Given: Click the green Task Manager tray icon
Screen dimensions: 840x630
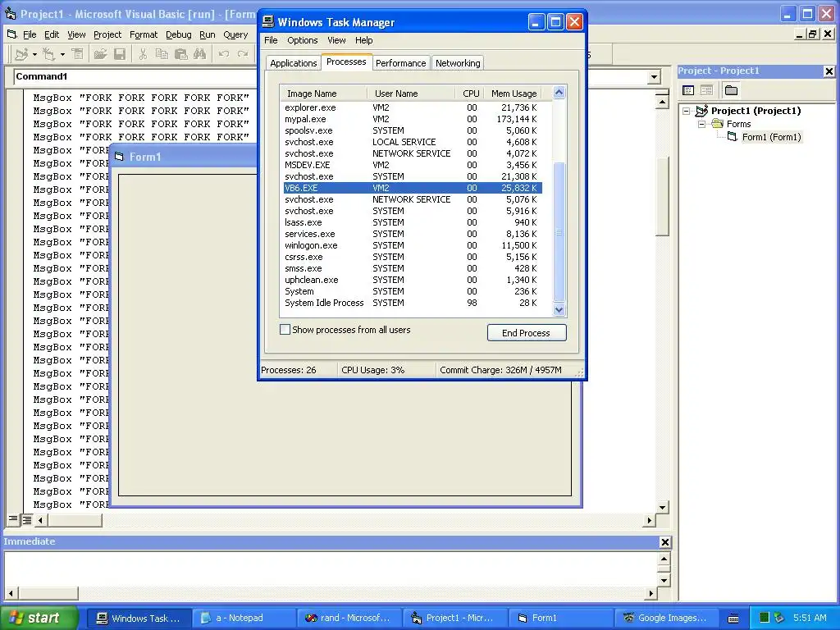Looking at the screenshot, I should tap(765, 618).
